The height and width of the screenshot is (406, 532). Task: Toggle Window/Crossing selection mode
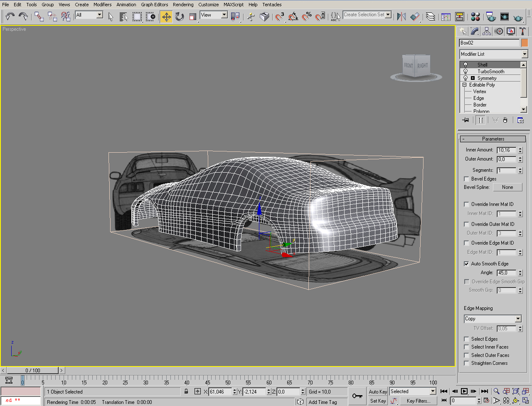pyautogui.click(x=150, y=17)
